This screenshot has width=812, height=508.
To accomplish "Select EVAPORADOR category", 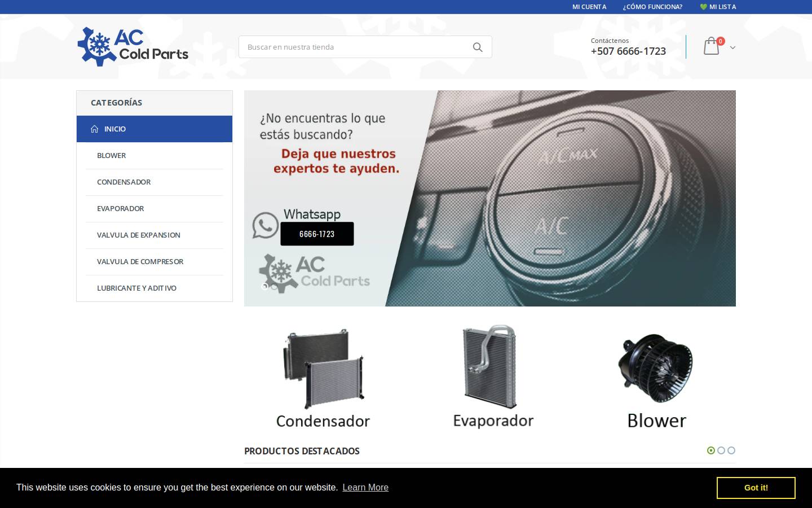I will tap(155, 208).
